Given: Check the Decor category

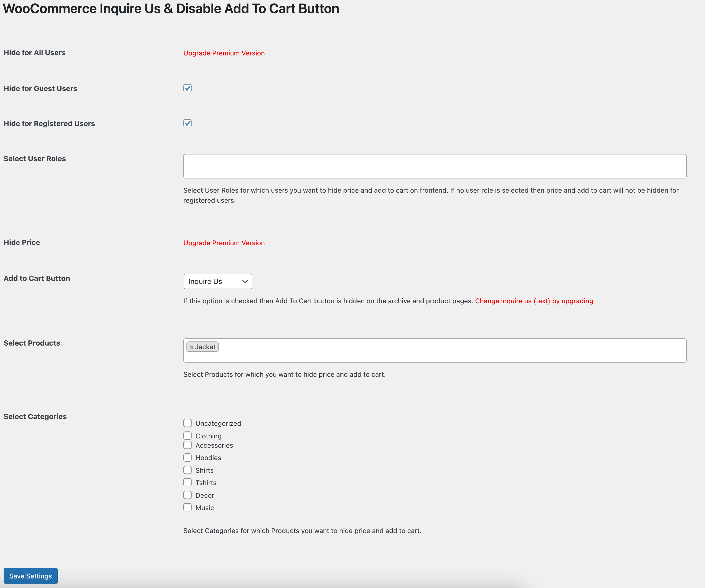Looking at the screenshot, I should [x=188, y=495].
